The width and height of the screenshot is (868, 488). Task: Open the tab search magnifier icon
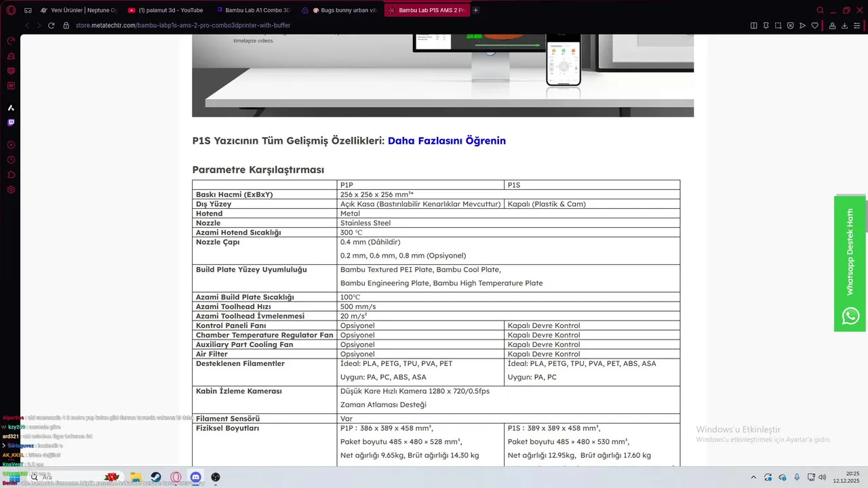[x=820, y=10]
